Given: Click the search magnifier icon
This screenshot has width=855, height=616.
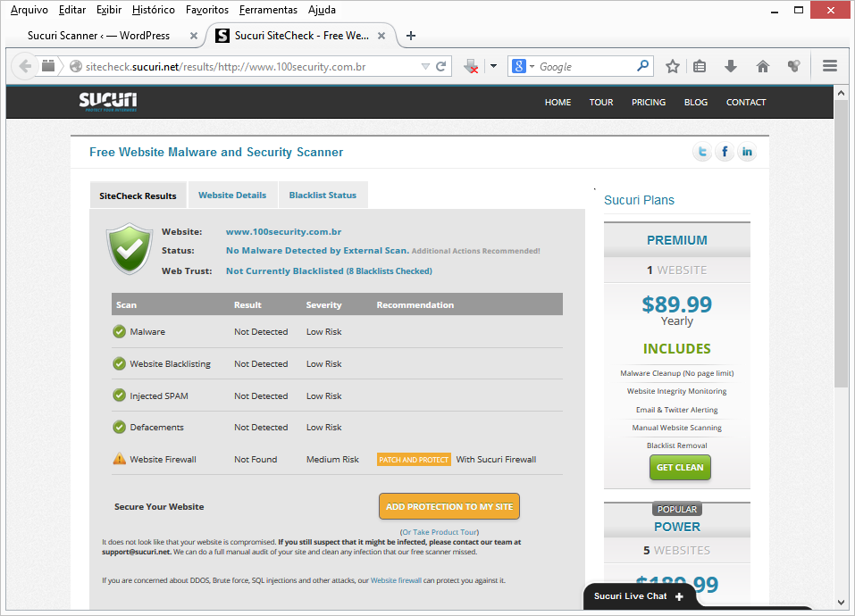Looking at the screenshot, I should coord(643,66).
